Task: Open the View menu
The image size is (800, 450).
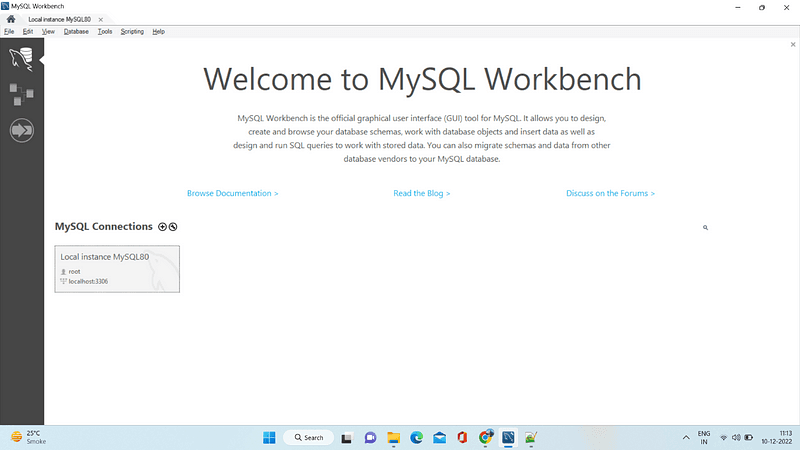Action: [48, 31]
